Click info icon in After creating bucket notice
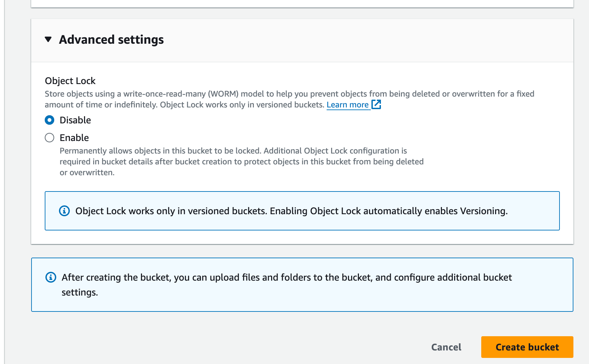 (x=51, y=277)
